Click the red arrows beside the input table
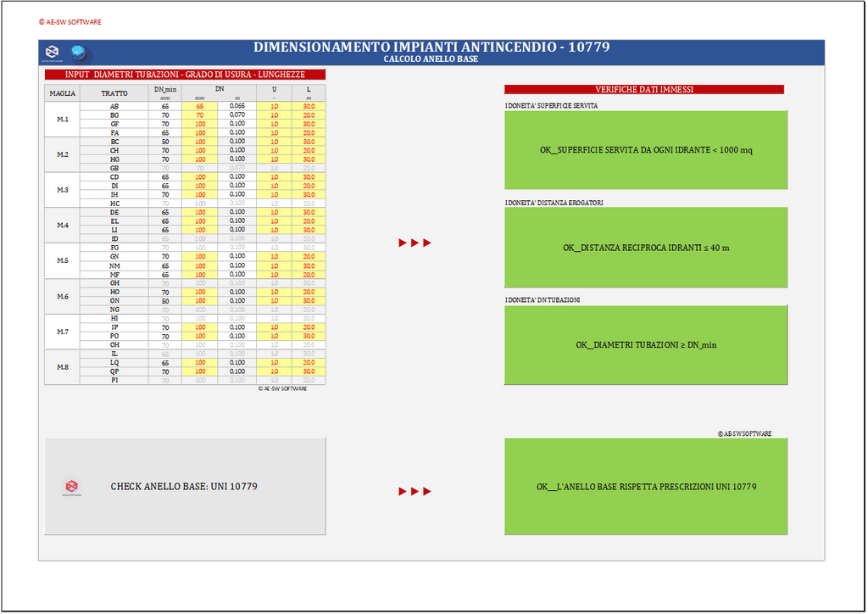Image resolution: width=868 pixels, height=614 pixels. 415,243
